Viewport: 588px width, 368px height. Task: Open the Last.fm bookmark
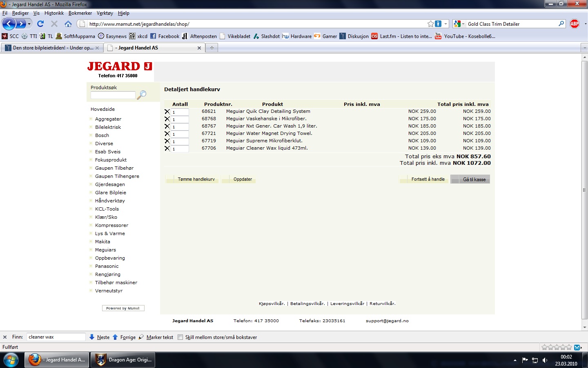tap(401, 36)
